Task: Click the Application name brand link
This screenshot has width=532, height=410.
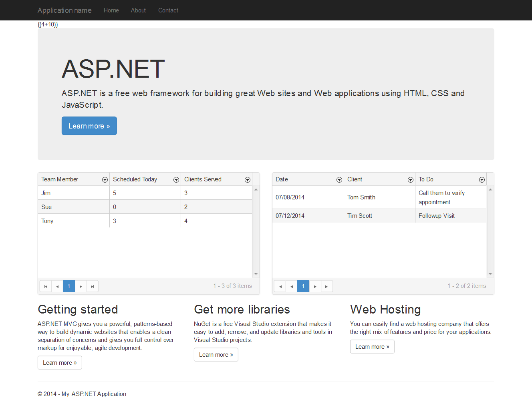Action: (64, 10)
